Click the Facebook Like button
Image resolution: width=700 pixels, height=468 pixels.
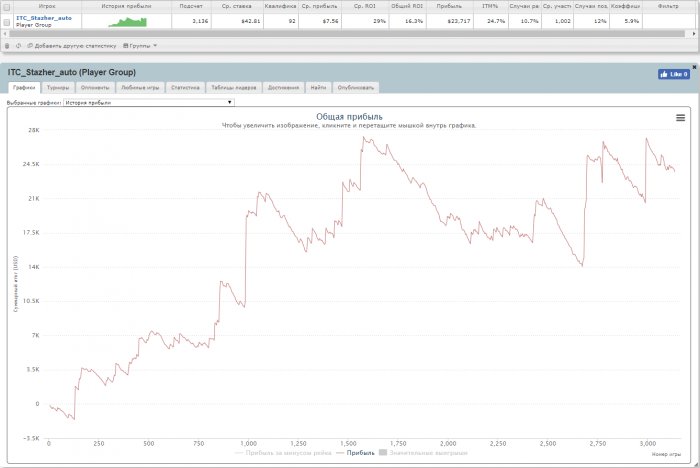(x=674, y=74)
